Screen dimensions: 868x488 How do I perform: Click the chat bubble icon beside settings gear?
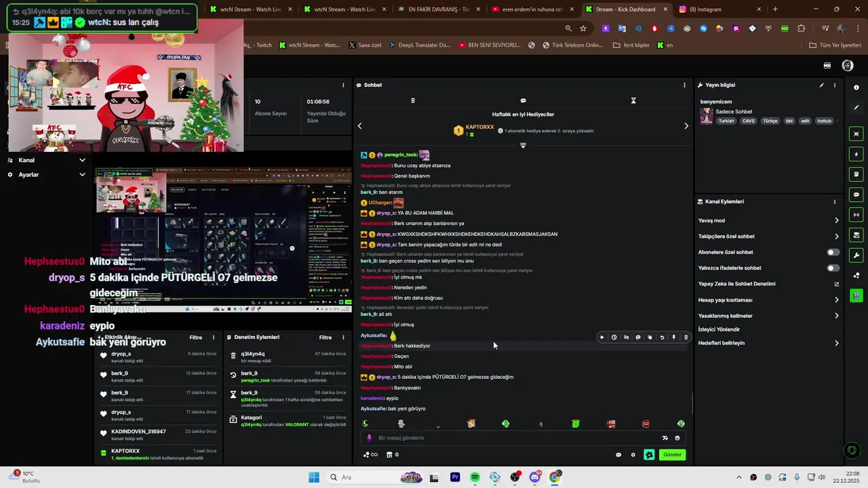[618, 455]
